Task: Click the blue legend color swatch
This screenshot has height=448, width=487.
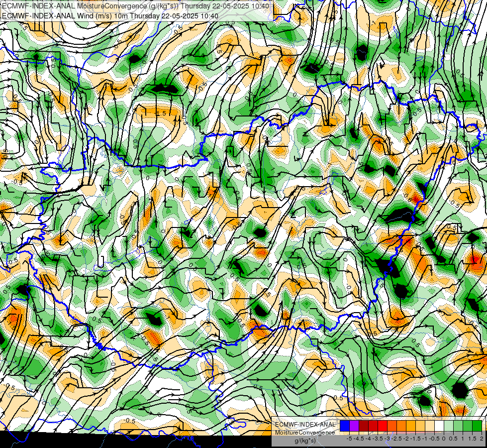Action: point(345,426)
